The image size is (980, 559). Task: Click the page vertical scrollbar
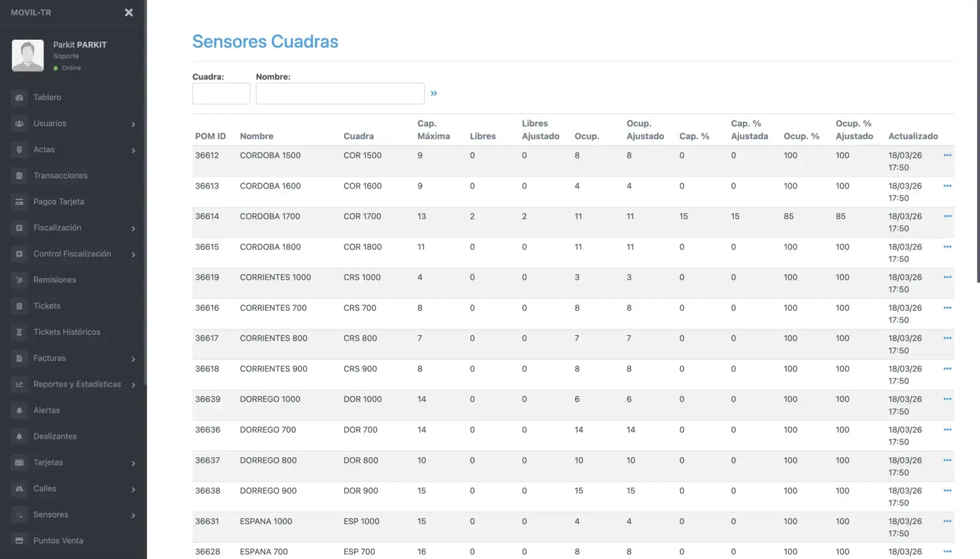pos(978,141)
